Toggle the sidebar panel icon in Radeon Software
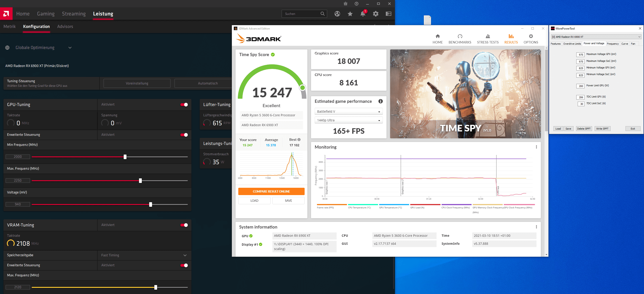The image size is (644, 294). pos(389,14)
